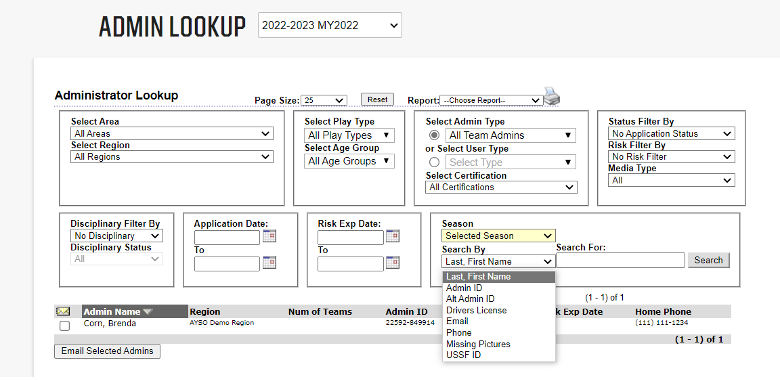Open the 2022-2023 MY2022 season dropdown

point(329,25)
